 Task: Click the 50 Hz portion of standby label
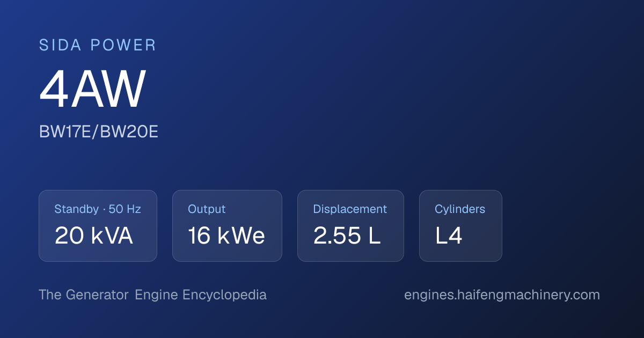point(125,209)
